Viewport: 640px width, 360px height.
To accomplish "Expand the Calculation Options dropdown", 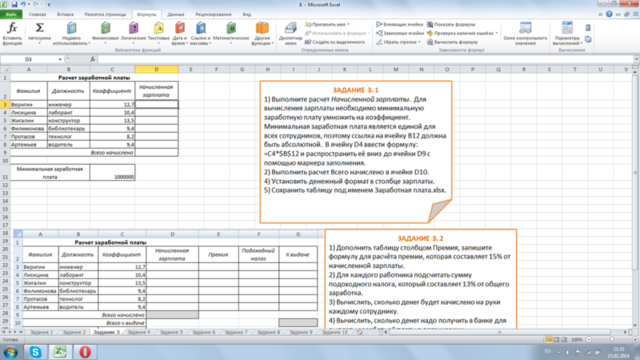I will pyautogui.click(x=567, y=33).
